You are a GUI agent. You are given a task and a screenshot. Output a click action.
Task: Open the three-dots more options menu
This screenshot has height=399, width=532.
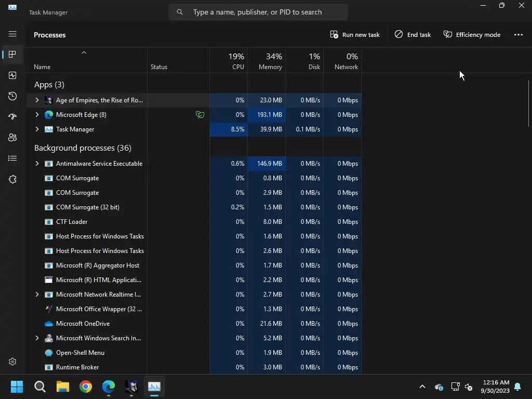tap(518, 35)
